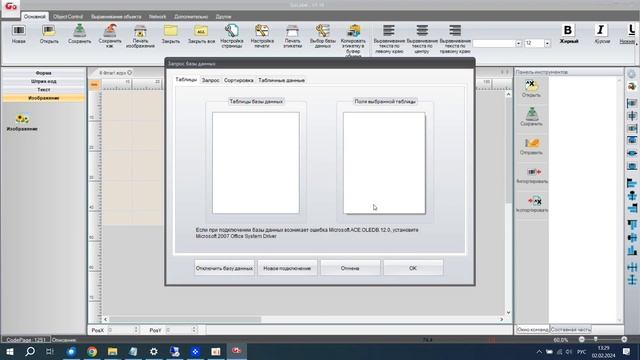640x360 pixels.
Task: Click the zoom in plus button
Action: point(624,340)
